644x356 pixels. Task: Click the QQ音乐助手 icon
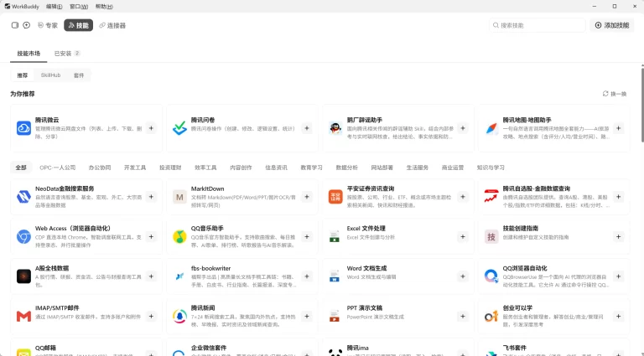[179, 237]
